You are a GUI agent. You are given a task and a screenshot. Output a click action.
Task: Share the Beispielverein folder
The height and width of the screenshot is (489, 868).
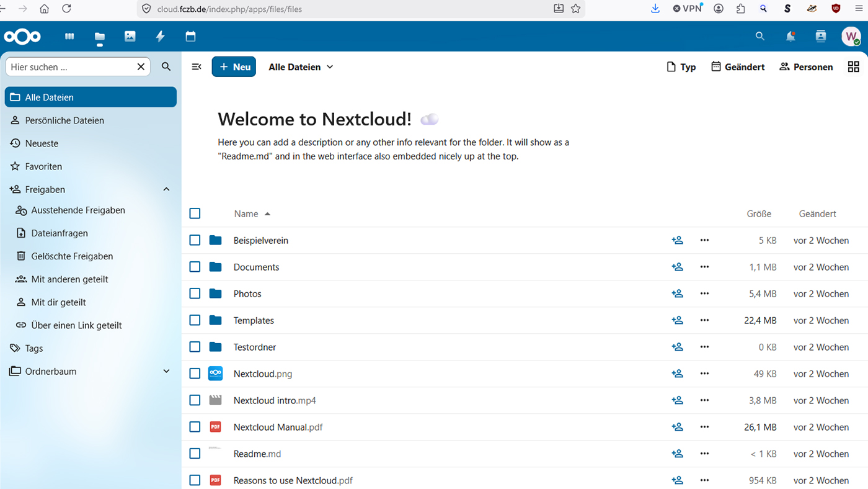click(677, 240)
